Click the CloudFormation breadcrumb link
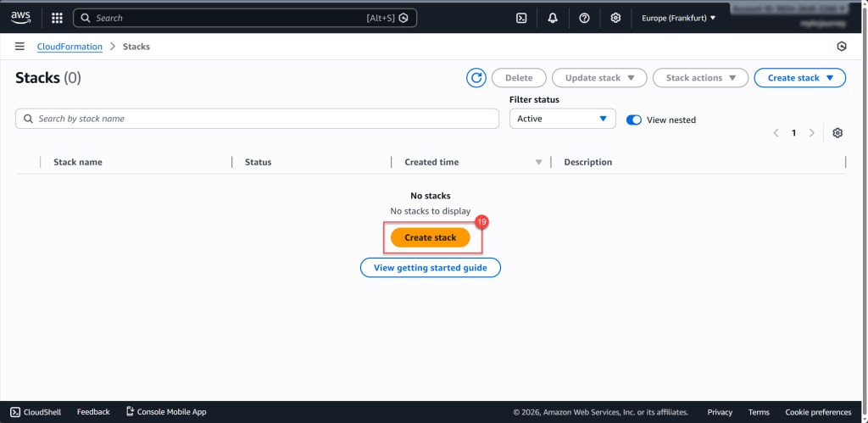Image resolution: width=868 pixels, height=423 pixels. (x=70, y=47)
